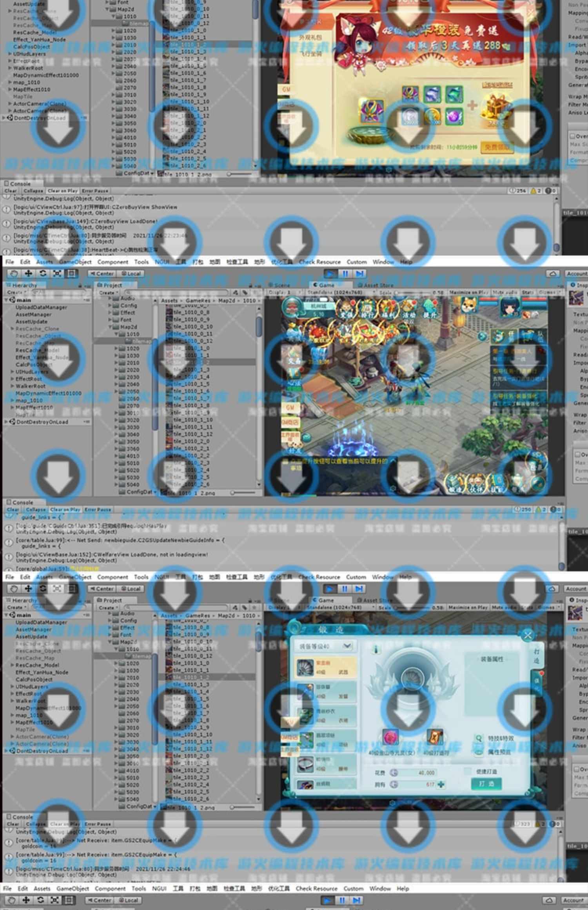This screenshot has width=588, height=910.
Task: Toggle Error Pause in the console showing 250 messages
Action: click(x=98, y=509)
